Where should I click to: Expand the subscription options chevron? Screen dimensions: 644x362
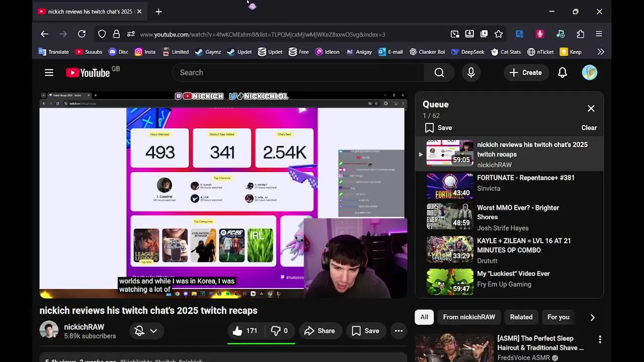point(153,331)
